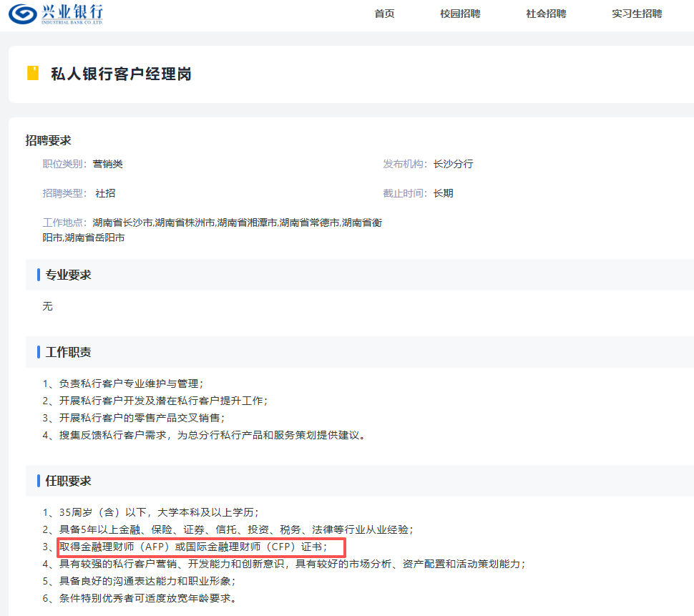Select the 专业要求 section header

69,275
